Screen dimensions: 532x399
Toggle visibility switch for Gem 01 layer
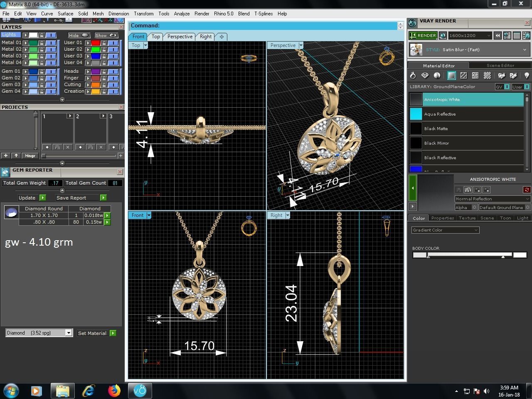coord(52,71)
